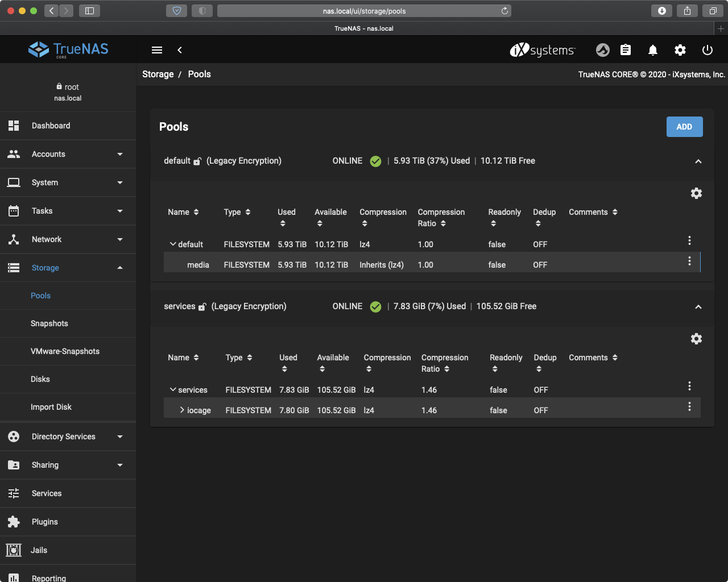Open actions menu for iocage dataset row
This screenshot has height=582, width=728.
(689, 406)
